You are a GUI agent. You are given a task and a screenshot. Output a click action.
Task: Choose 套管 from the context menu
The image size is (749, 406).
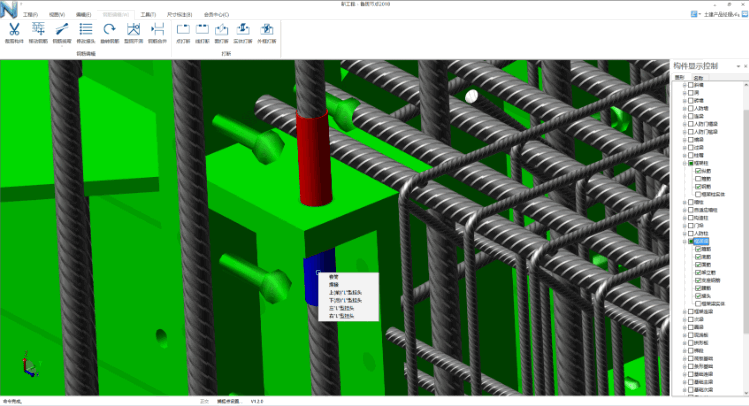[x=335, y=277]
